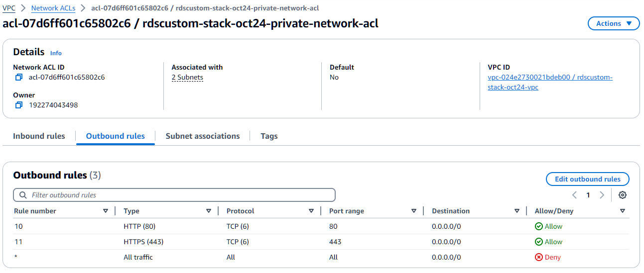Open the 2 Subnets link
644x273 pixels.
coord(187,77)
